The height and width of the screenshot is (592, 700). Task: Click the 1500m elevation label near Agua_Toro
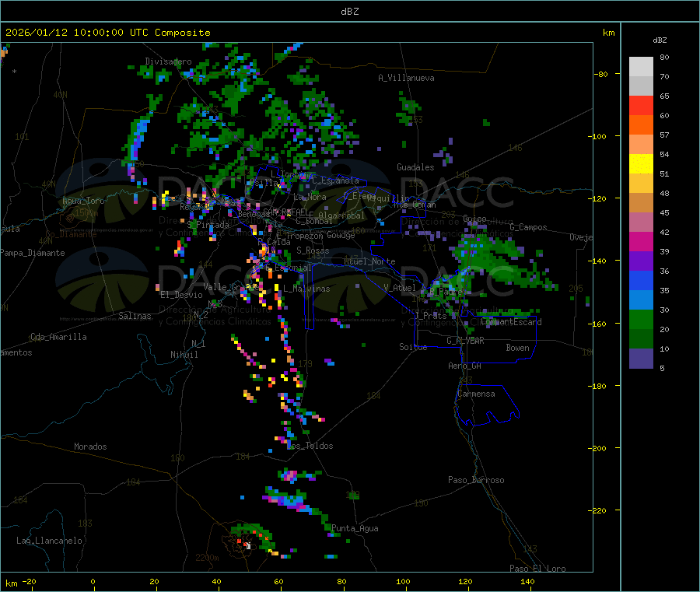[x=86, y=213]
